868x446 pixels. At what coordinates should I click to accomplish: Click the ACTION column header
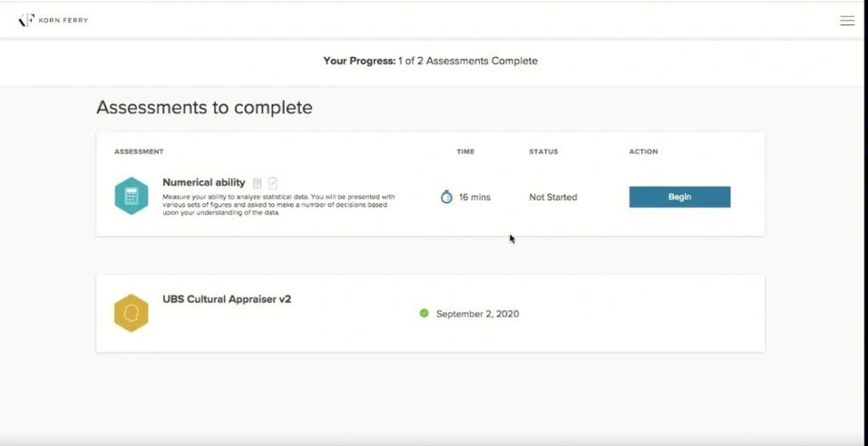pyautogui.click(x=643, y=152)
